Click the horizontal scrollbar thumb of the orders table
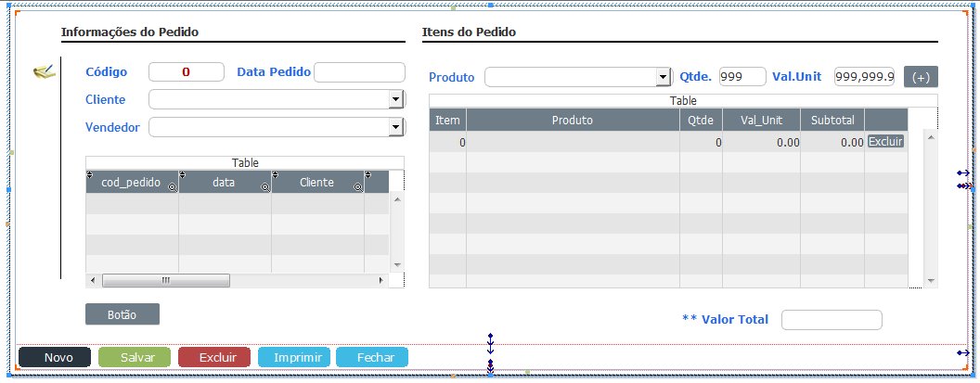 165,281
